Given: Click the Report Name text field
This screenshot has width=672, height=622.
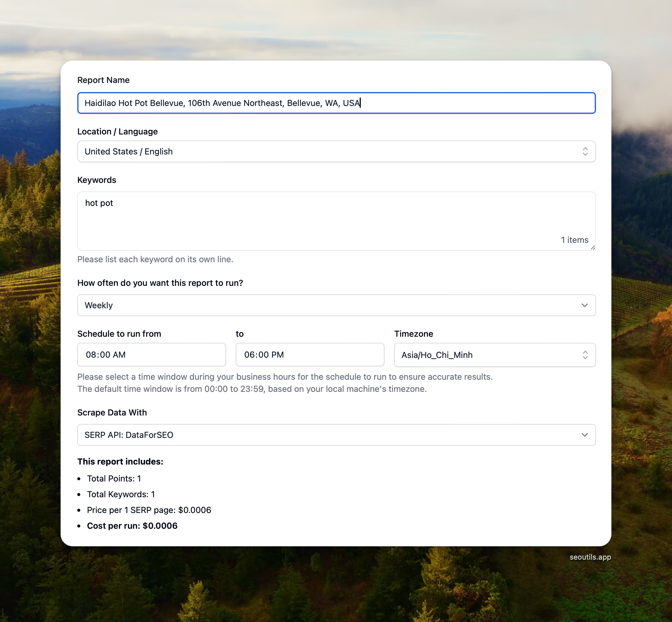Looking at the screenshot, I should (336, 103).
